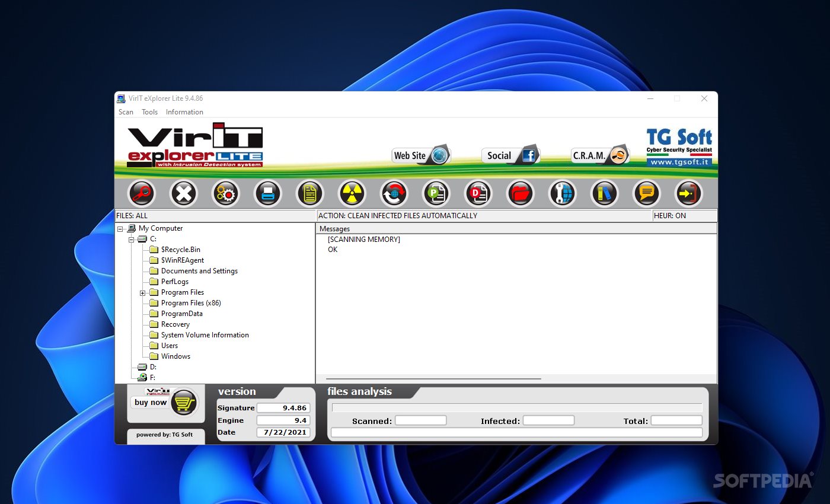Click the blue printer icon
The image size is (830, 504).
(268, 193)
